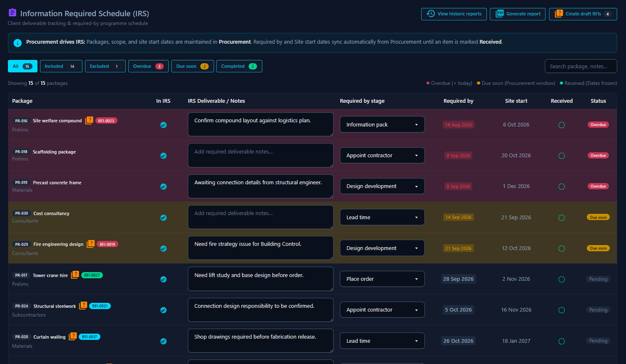This screenshot has width=626, height=364.
Task: Click the IRS clipboard icon in page title
Action: [x=12, y=13]
